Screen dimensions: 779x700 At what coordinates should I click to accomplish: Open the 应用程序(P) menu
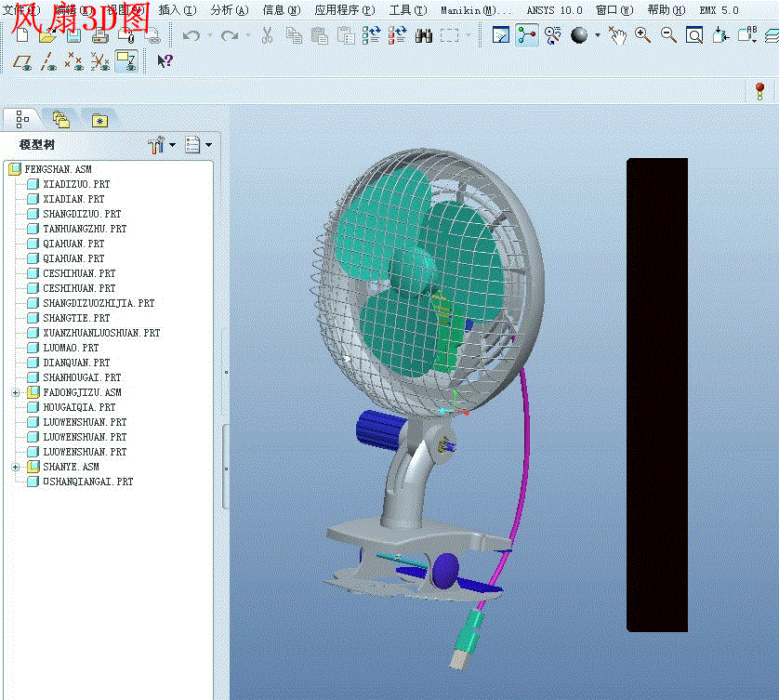click(345, 10)
